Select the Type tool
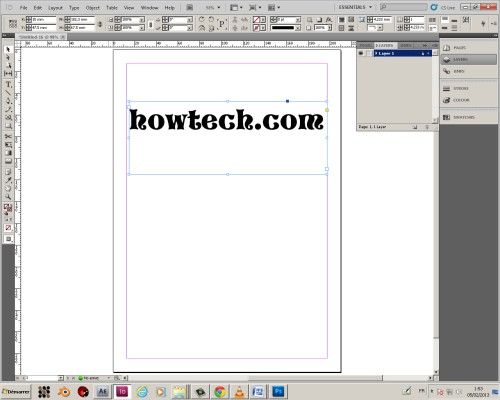Viewport: 500px width, 400px height. (x=8, y=84)
